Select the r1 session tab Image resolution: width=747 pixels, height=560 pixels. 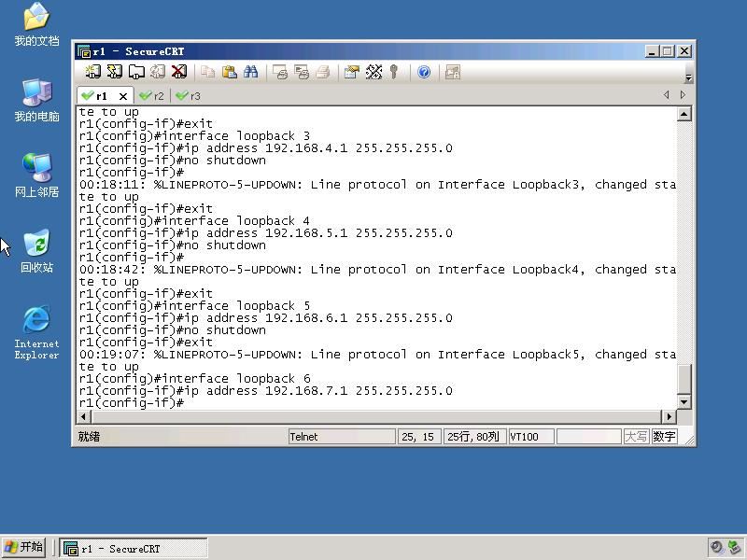coord(101,96)
